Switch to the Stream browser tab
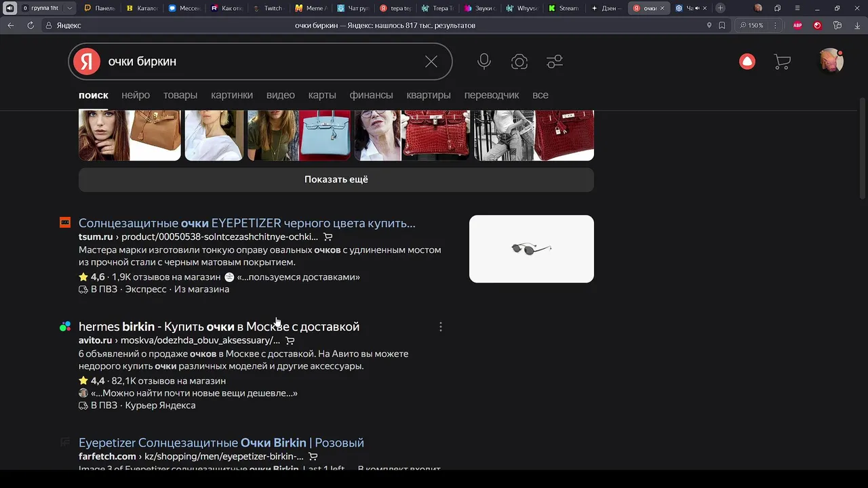Image resolution: width=868 pixels, height=488 pixels. (563, 8)
